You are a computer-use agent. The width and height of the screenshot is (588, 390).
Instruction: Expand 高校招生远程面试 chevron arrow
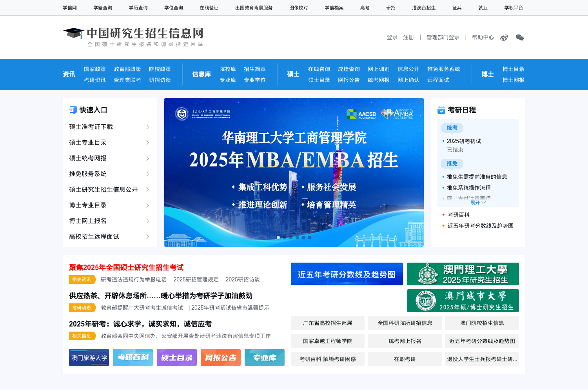point(147,237)
